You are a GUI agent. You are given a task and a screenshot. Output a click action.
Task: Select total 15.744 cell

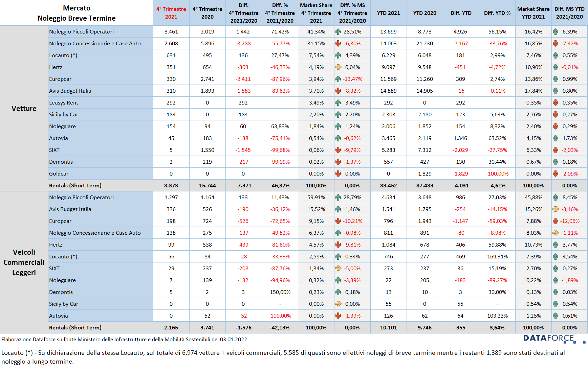point(207,186)
